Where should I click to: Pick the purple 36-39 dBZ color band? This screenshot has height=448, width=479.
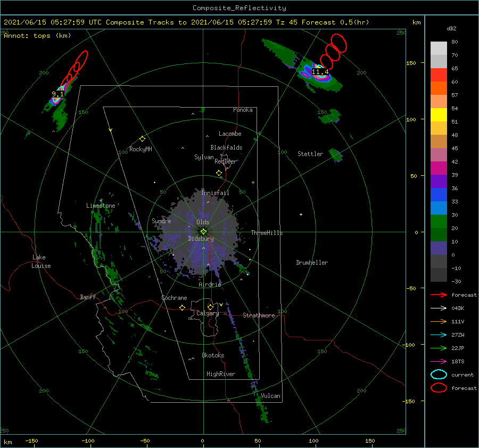439,181
